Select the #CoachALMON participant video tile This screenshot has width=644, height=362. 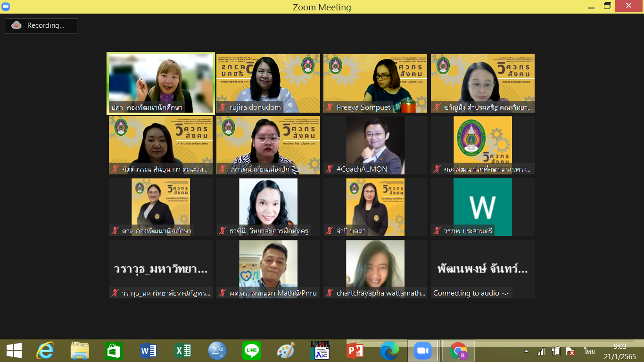click(x=375, y=145)
